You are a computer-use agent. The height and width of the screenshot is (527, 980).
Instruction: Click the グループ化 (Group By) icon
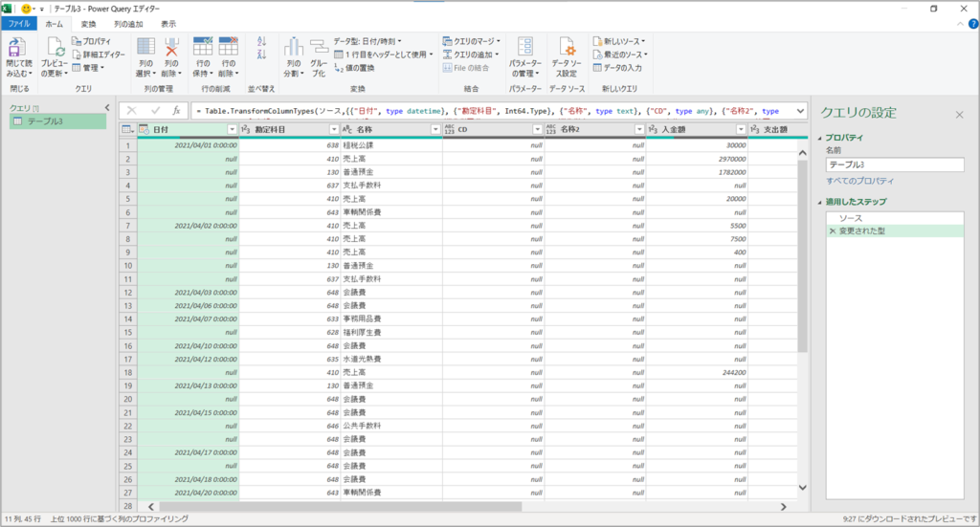[319, 48]
